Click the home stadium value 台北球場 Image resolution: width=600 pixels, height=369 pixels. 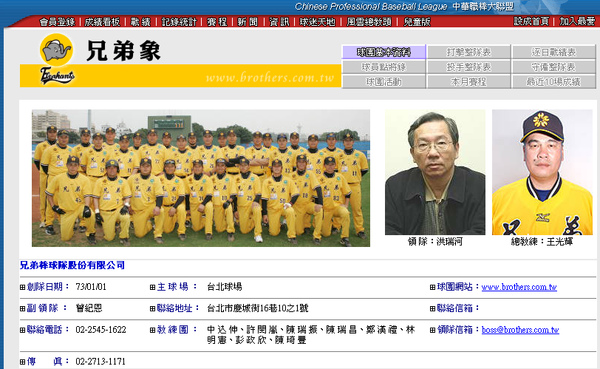click(x=225, y=287)
